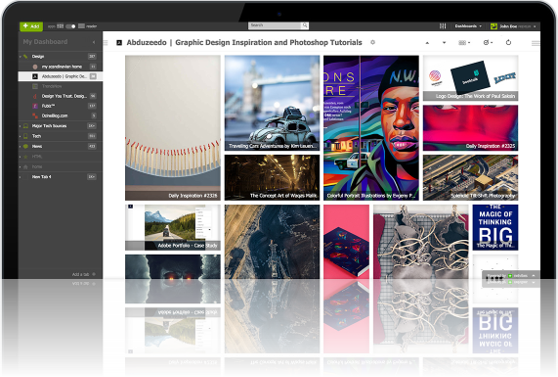558x377 pixels.
Task: Select the Major Tech Sources tab
Action: (x=49, y=126)
